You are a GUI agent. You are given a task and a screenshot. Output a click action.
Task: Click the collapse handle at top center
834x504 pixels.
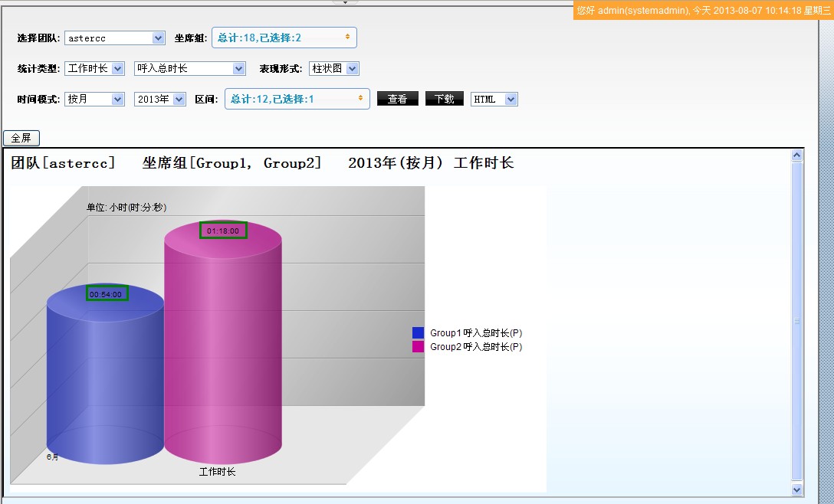(x=345, y=2)
